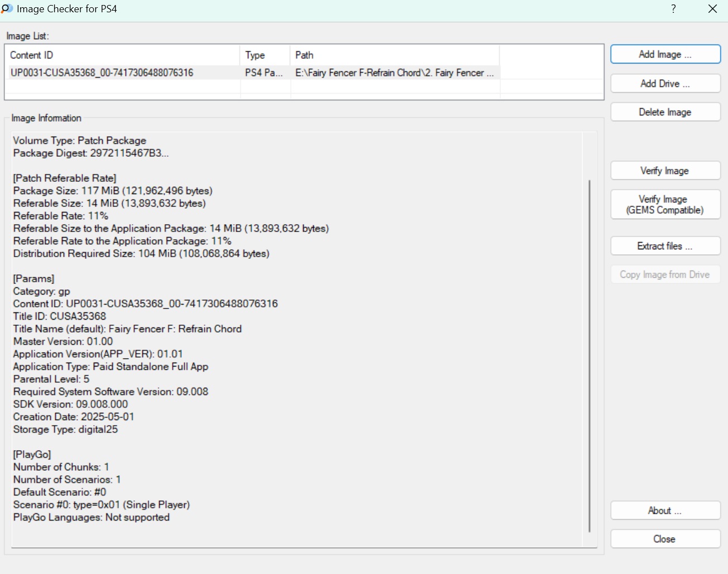Open the About dialog
This screenshot has height=574, width=728.
point(665,511)
